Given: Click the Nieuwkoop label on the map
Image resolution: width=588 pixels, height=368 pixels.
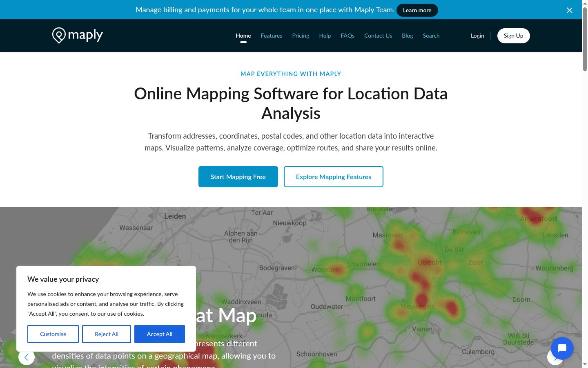Looking at the screenshot, I should tap(290, 223).
